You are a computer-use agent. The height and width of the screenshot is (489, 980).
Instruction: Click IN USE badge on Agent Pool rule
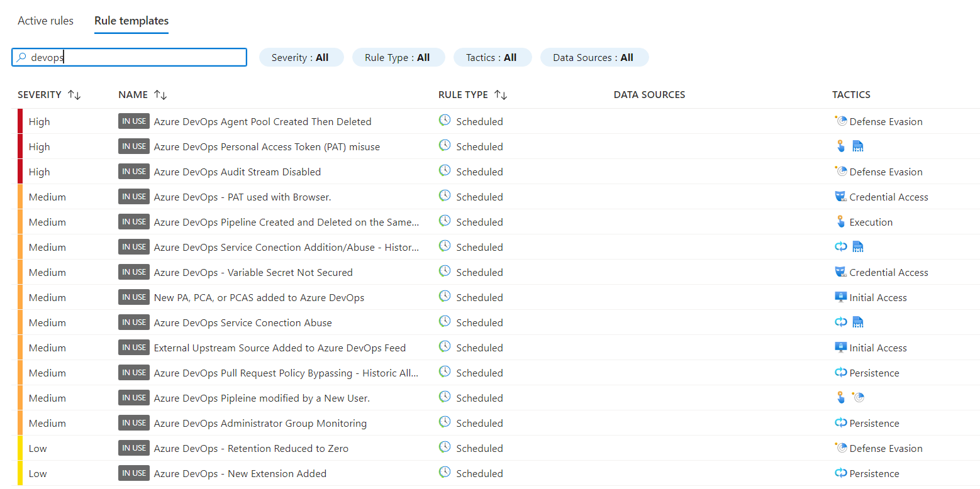[x=134, y=121]
